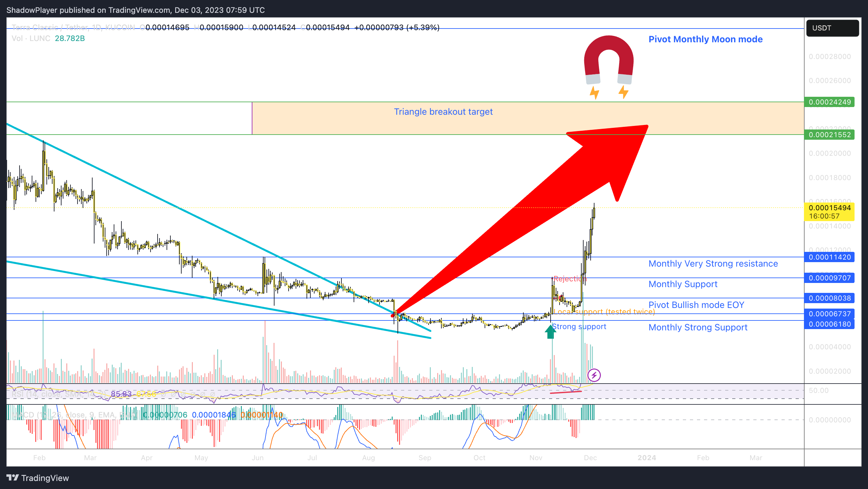Click the 0.00018000 axis value
Viewport: 868px width, 489px height.
pyautogui.click(x=830, y=178)
